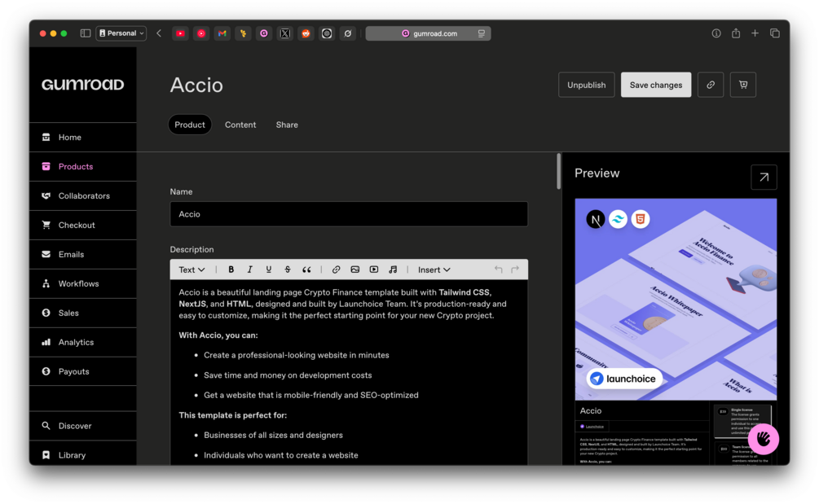Viewport: 819px width, 504px height.
Task: Copy product link using chain icon button
Action: point(711,85)
